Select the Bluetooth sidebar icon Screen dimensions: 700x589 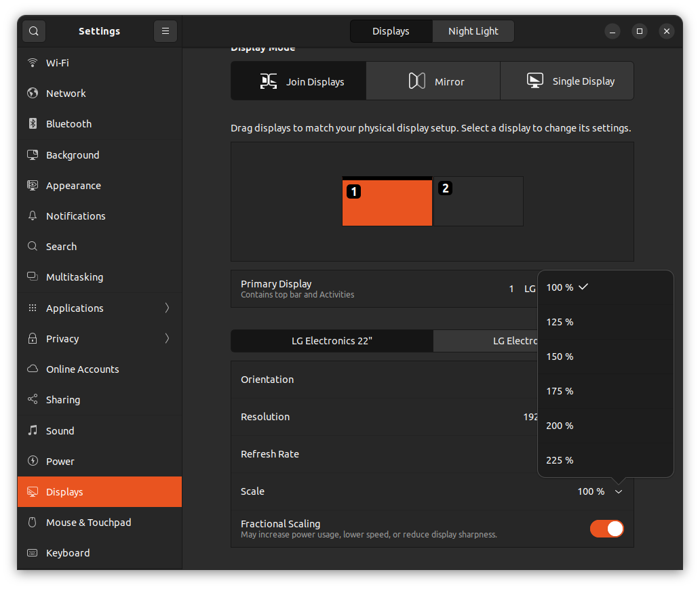(x=70, y=123)
